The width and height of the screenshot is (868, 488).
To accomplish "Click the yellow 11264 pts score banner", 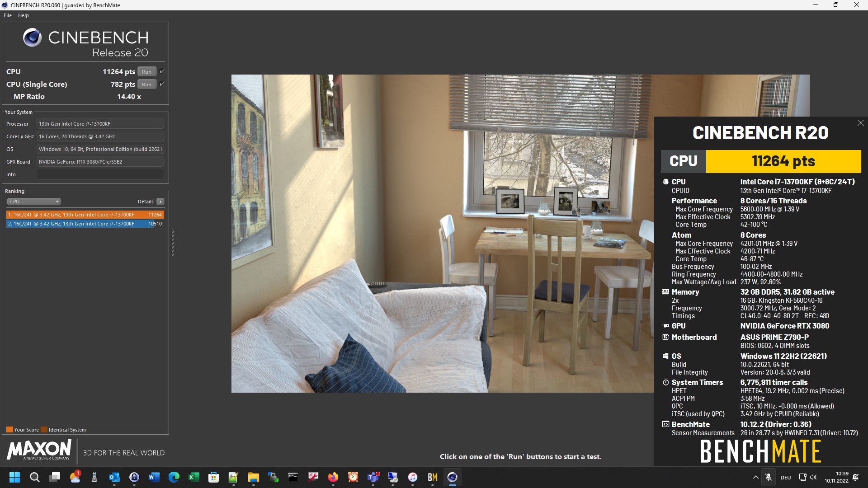I will coord(783,161).
